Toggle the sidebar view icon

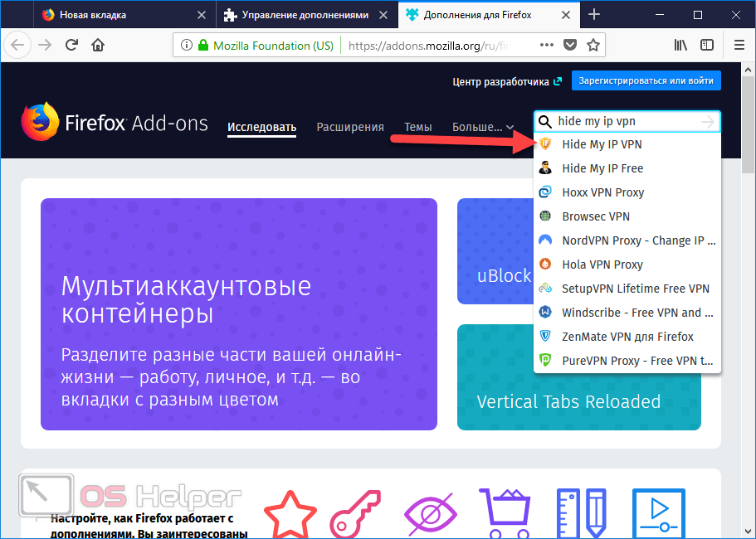(706, 46)
